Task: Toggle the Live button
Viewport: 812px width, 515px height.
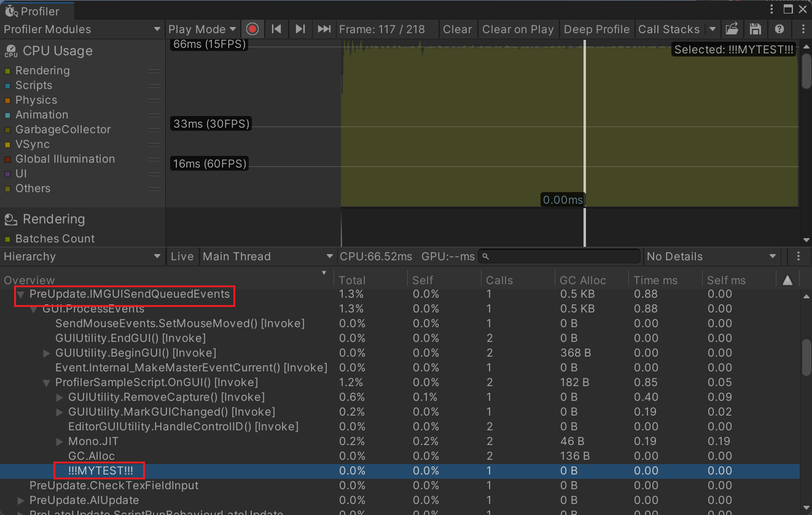Action: (x=182, y=257)
